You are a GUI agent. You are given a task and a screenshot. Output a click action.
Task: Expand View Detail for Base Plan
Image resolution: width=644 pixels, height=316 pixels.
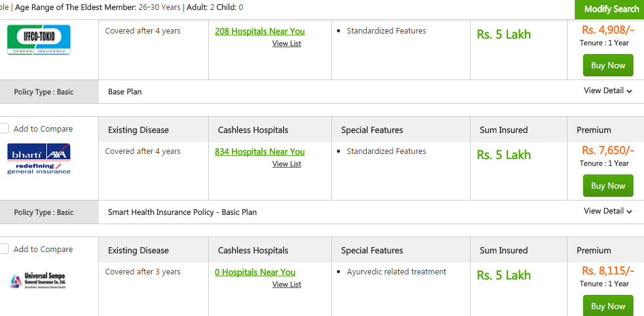(607, 91)
